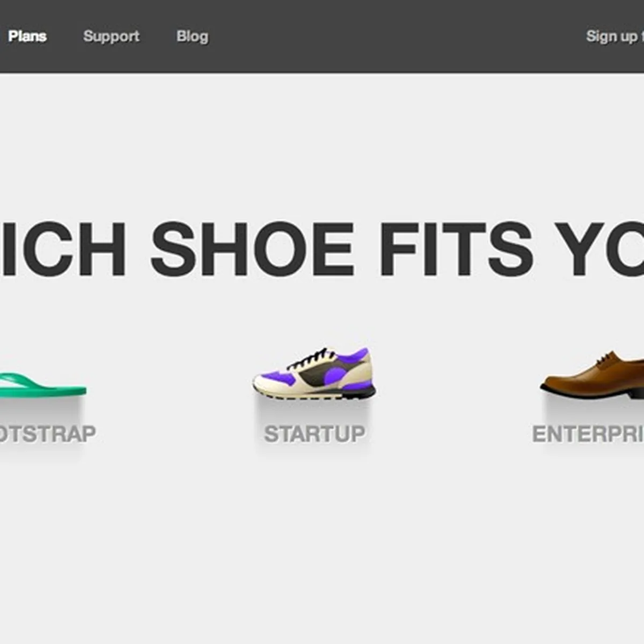
Task: Open the Plans menu item
Action: coord(27,36)
